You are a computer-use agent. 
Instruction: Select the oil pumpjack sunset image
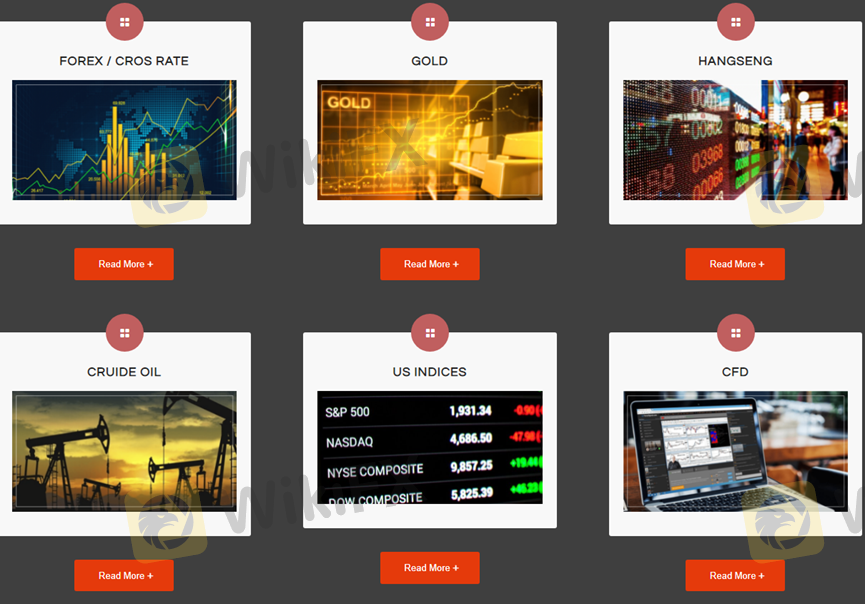point(124,451)
